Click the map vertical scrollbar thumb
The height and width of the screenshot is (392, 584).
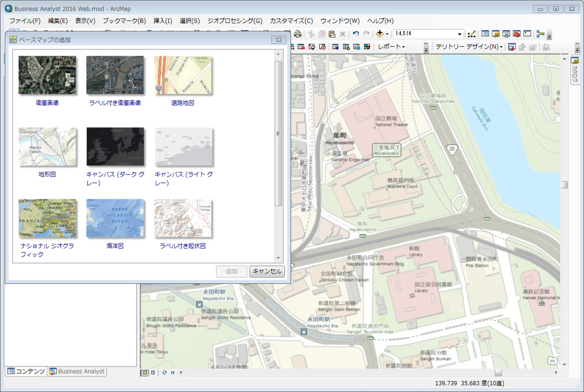pos(565,185)
